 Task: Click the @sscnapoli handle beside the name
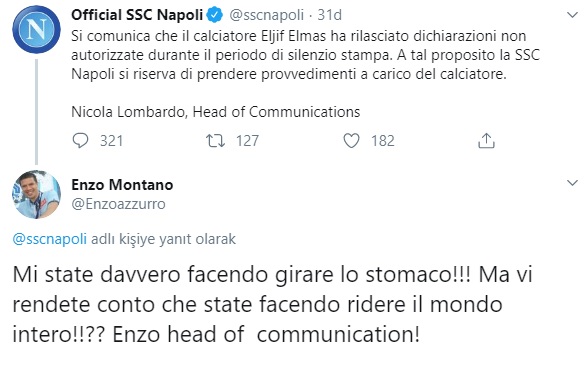tap(266, 15)
